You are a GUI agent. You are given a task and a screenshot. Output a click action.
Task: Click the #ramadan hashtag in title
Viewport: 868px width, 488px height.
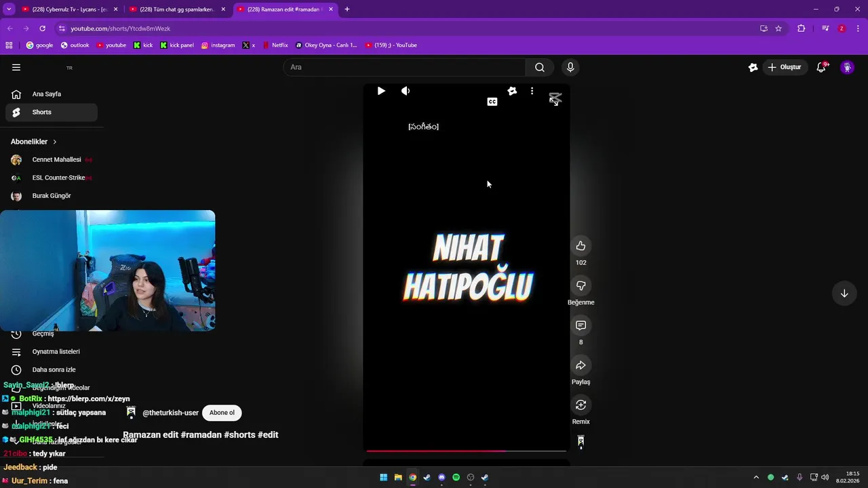201,435
